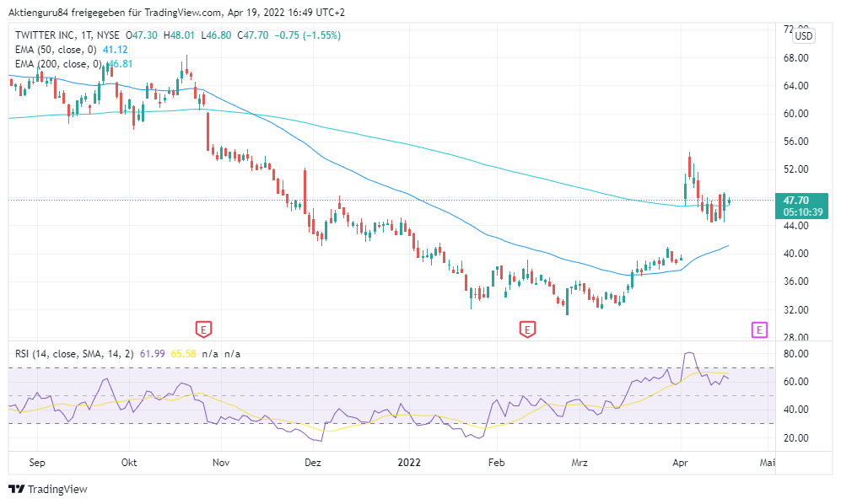Click the Aktienguru84 username in the header
This screenshot has width=841, height=504.
38,13
